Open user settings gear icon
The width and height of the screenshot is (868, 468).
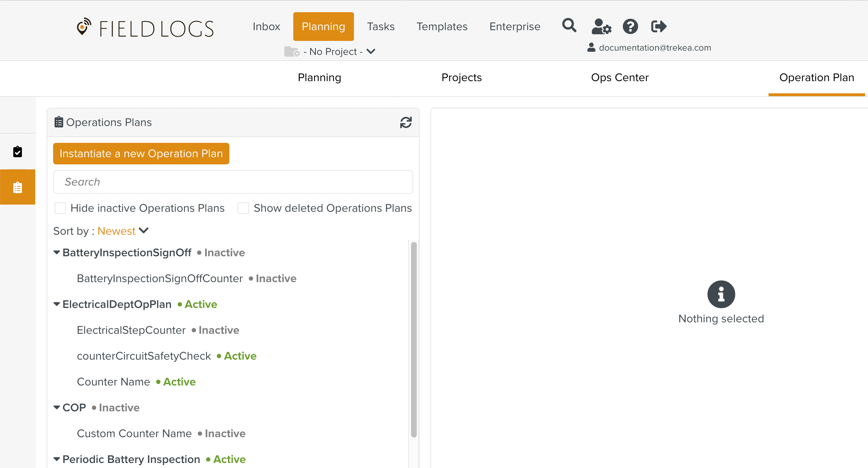tap(601, 27)
